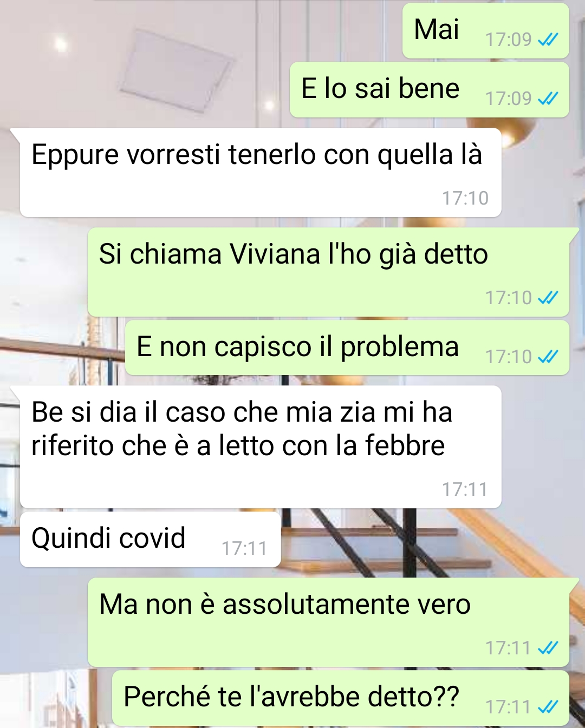Select the "Perché te l'avrebbe detto??" message
This screenshot has height=728, width=585.
click(x=341, y=698)
